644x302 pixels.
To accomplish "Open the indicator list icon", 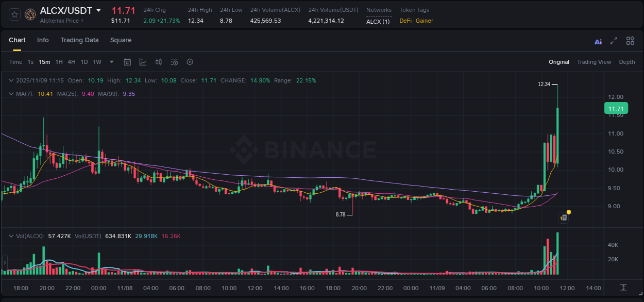I will click(174, 62).
